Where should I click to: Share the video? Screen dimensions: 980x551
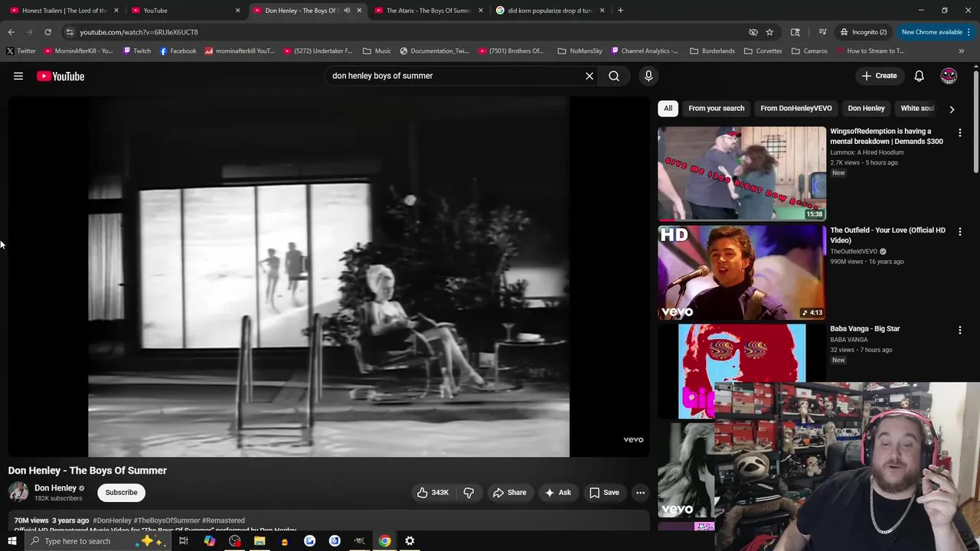point(509,493)
